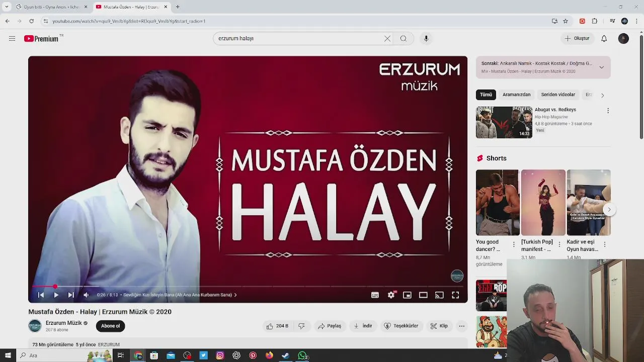Bookmark this page with the star
This screenshot has height=362, width=644.
tap(566, 21)
